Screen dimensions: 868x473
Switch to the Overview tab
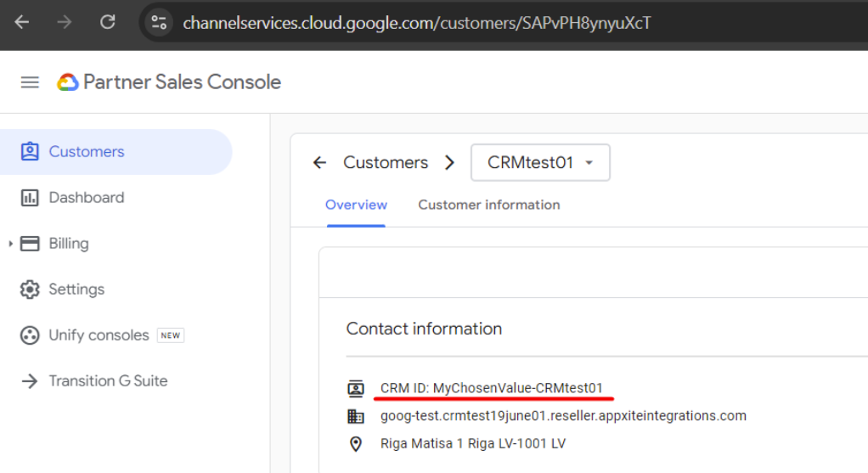(x=356, y=205)
